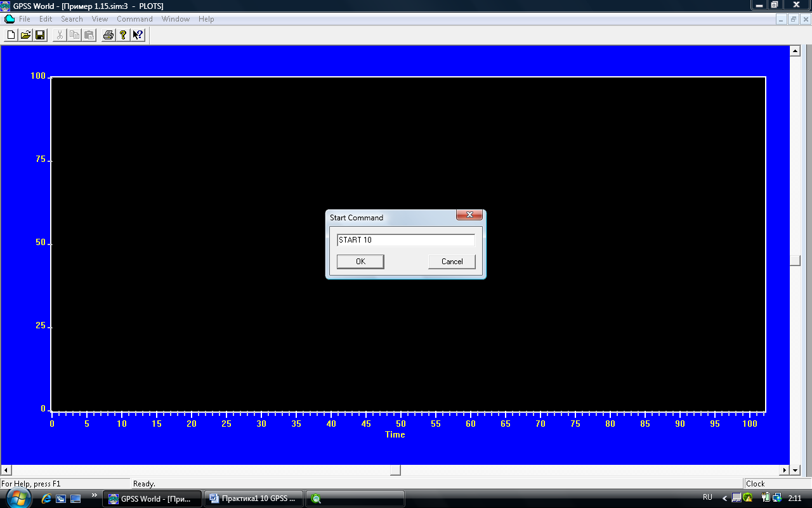Activate context help arrow-question icon
The height and width of the screenshot is (508, 812).
(x=138, y=35)
